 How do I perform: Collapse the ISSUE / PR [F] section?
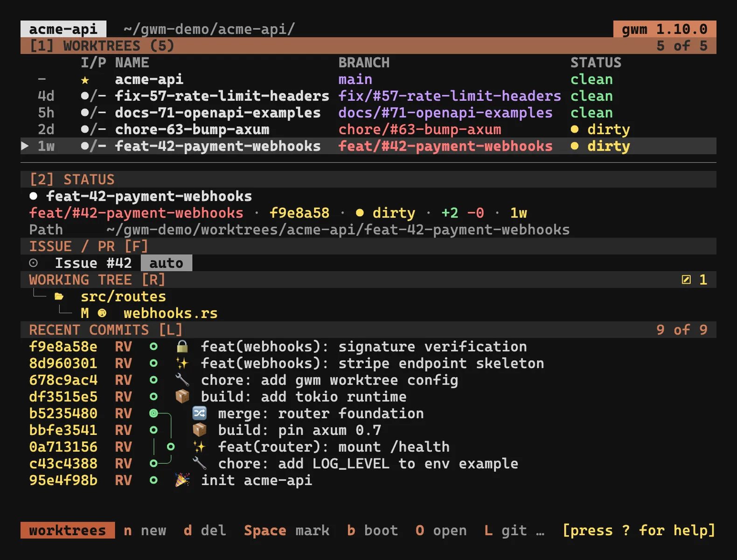pos(368,246)
